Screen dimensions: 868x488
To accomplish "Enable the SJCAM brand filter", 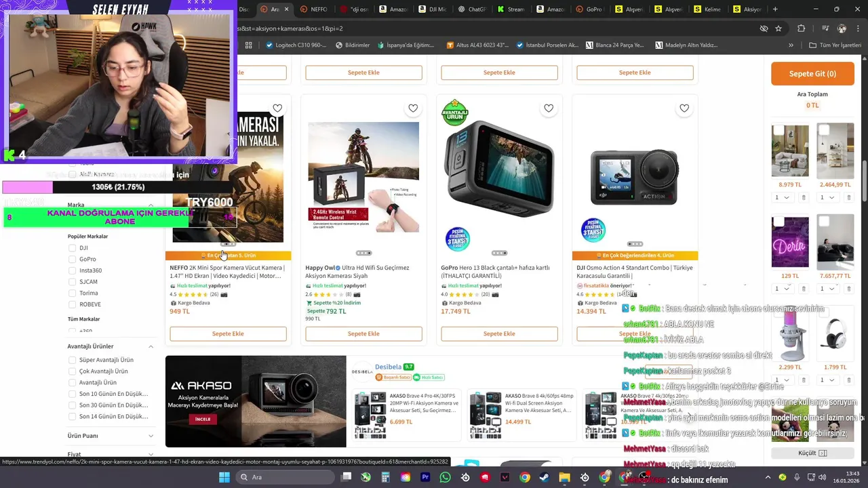I will tap(72, 282).
